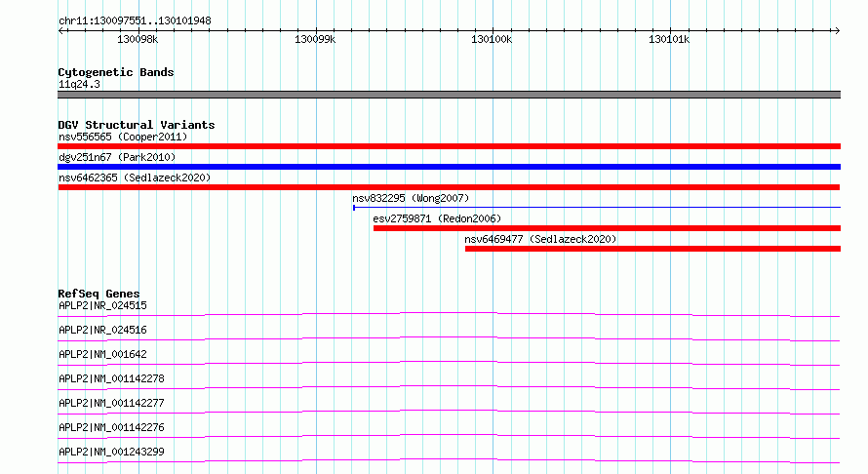Image resolution: width=868 pixels, height=474 pixels.
Task: Click the 130101k ruler tick label
Action: tap(669, 39)
